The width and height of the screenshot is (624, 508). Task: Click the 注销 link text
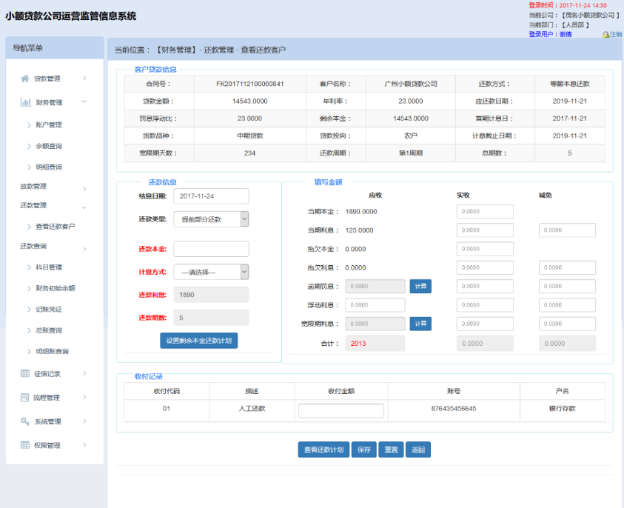pos(616,34)
